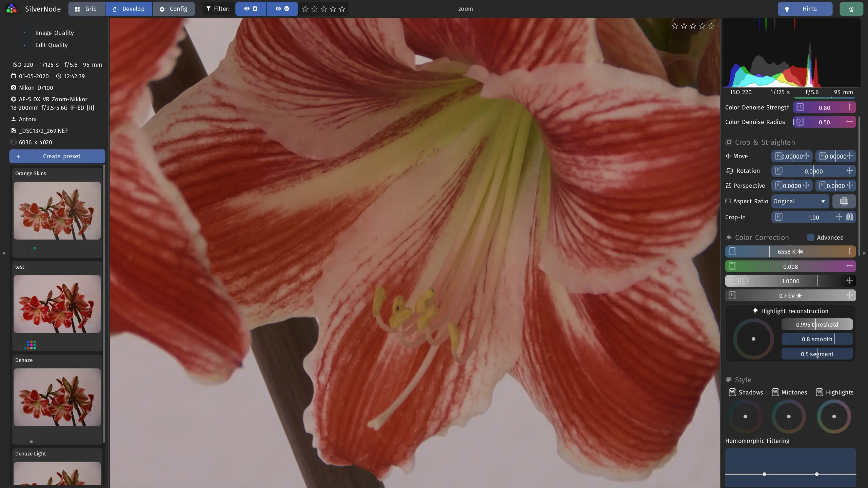
Task: Collapse the right panel arrow
Action: tap(864, 253)
